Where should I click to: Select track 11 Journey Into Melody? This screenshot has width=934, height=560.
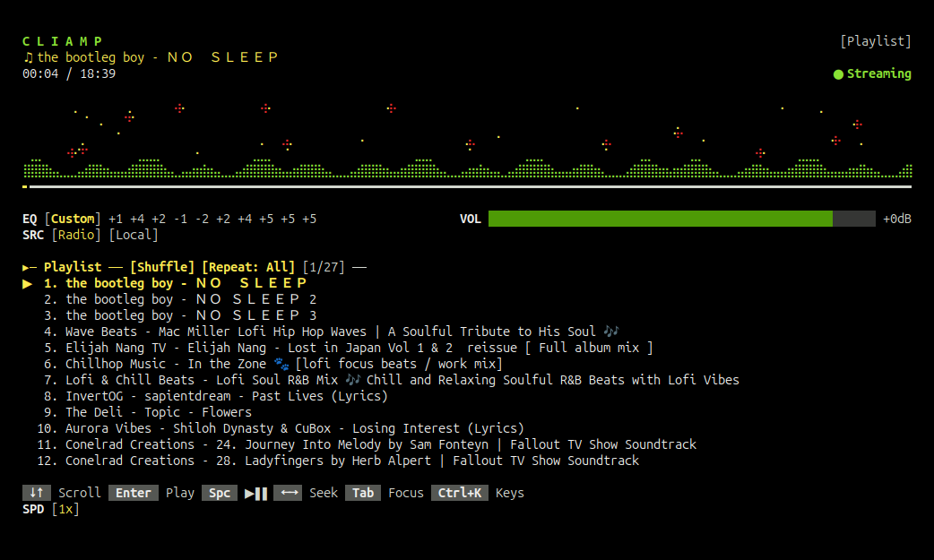[x=367, y=444]
